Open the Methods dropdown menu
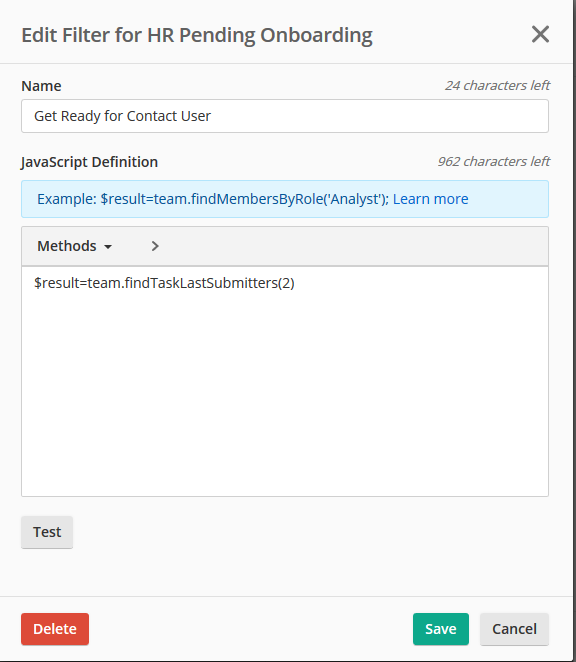This screenshot has width=576, height=662. tap(74, 246)
